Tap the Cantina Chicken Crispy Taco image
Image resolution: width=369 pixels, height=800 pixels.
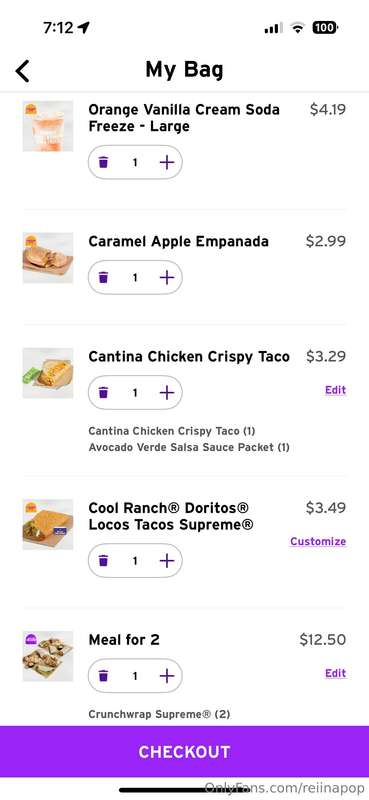coord(48,373)
